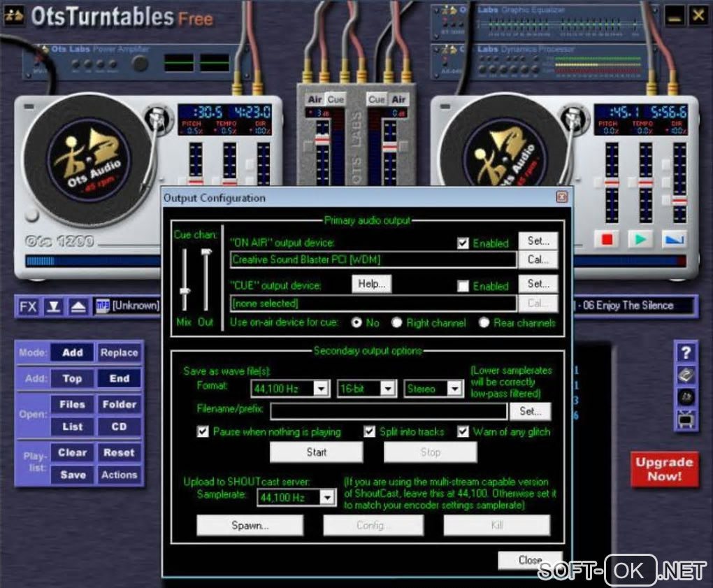The image size is (713, 588).
Task: Play the right deck with green arrow
Action: pyautogui.click(x=640, y=239)
